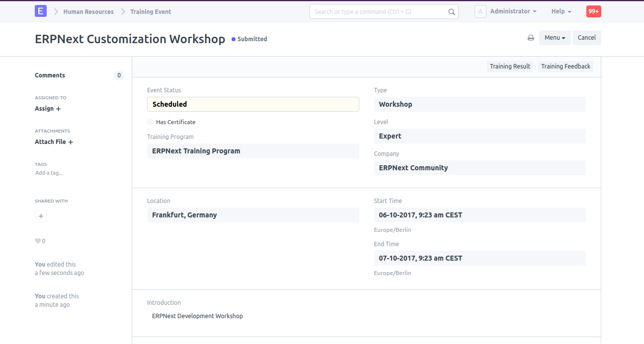
Task: Open the Administrator dropdown menu
Action: (513, 11)
